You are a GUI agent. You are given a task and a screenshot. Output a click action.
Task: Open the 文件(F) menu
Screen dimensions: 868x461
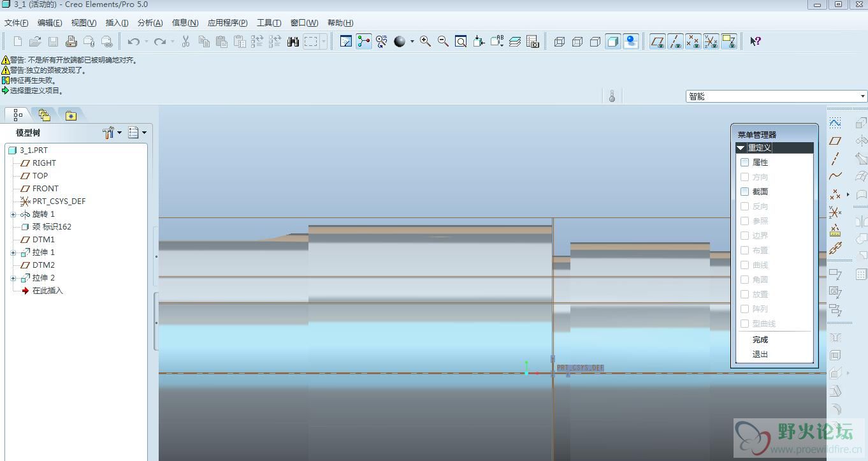coord(17,23)
